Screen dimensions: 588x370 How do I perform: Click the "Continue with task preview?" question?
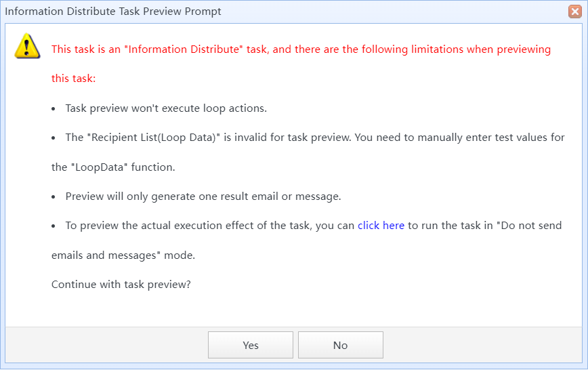tap(121, 285)
